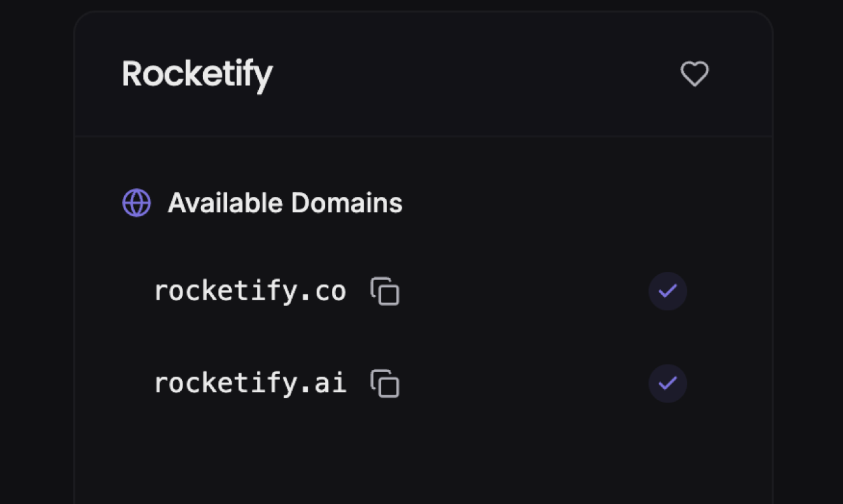Copy the rocketify.co domain
Image resolution: width=843 pixels, height=504 pixels.
[385, 292]
